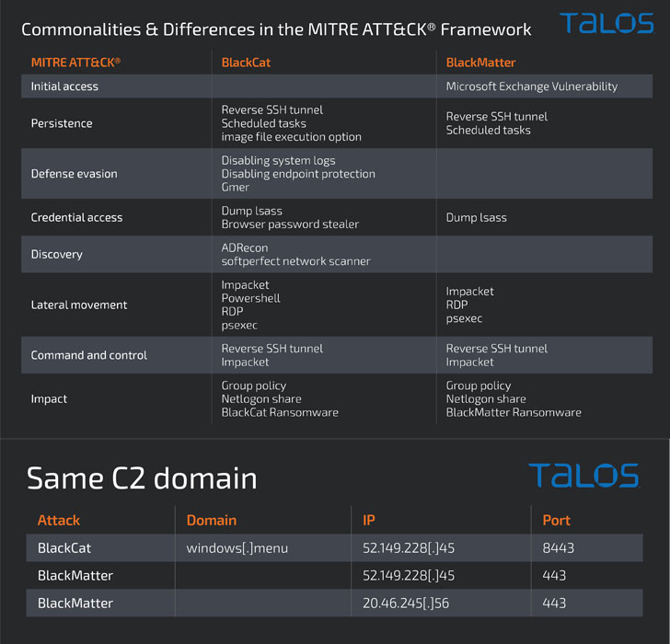Select the Same C2 domain heading

pyautogui.click(x=142, y=477)
